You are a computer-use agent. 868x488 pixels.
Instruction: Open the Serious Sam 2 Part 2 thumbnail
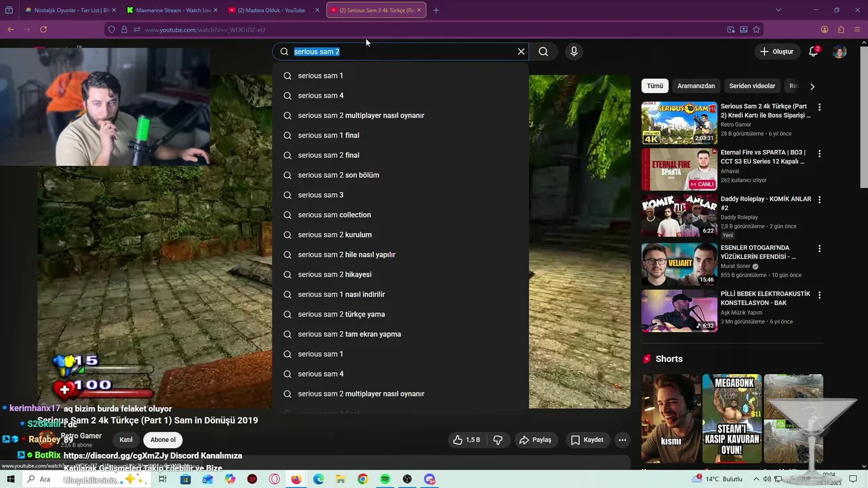(679, 123)
